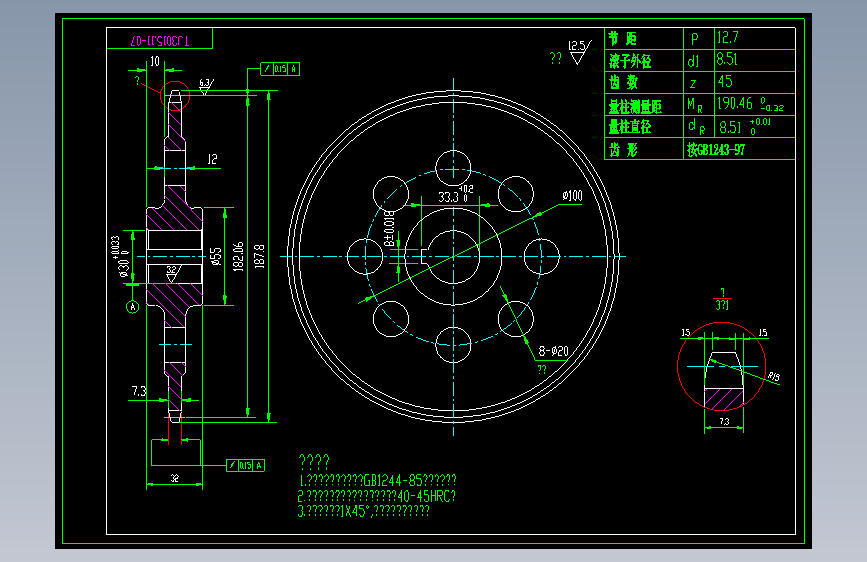Click the 12 dimension on section view
The width and height of the screenshot is (867, 562).
212,159
